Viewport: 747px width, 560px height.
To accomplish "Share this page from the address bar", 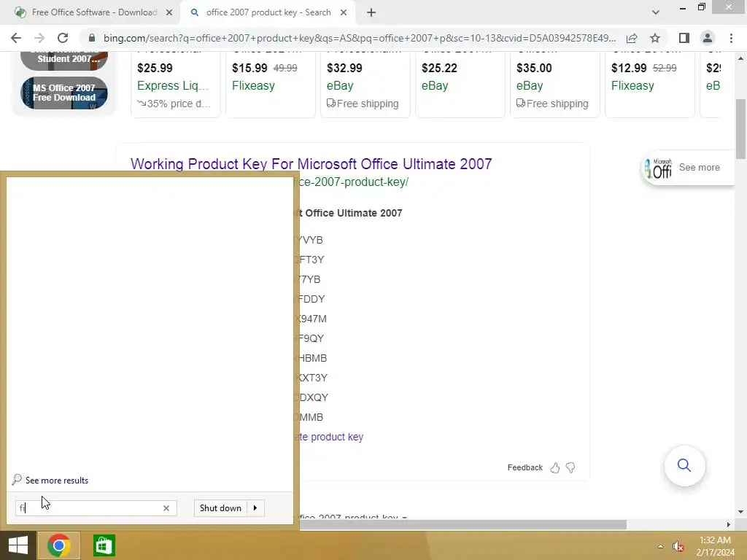I will click(632, 38).
